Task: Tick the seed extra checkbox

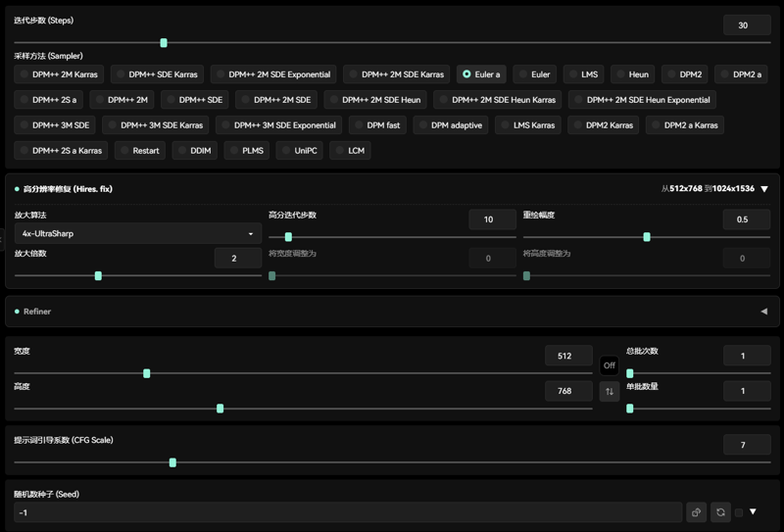Action: pyautogui.click(x=739, y=512)
